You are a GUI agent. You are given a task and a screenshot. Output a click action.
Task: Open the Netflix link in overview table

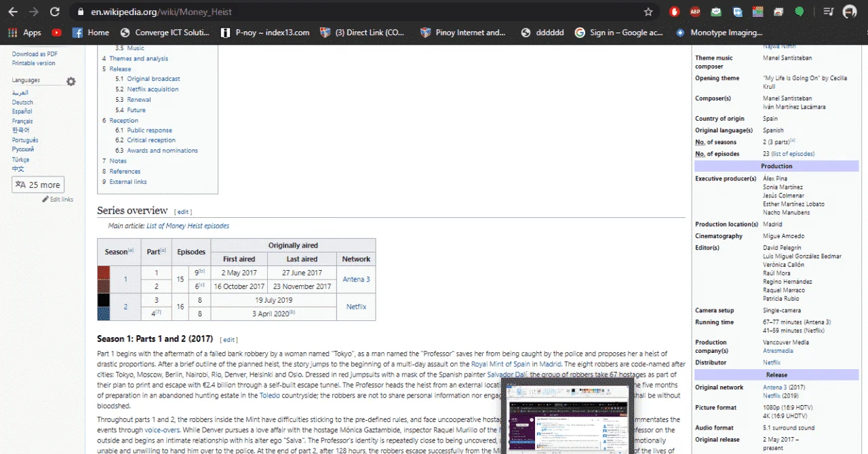pos(356,307)
